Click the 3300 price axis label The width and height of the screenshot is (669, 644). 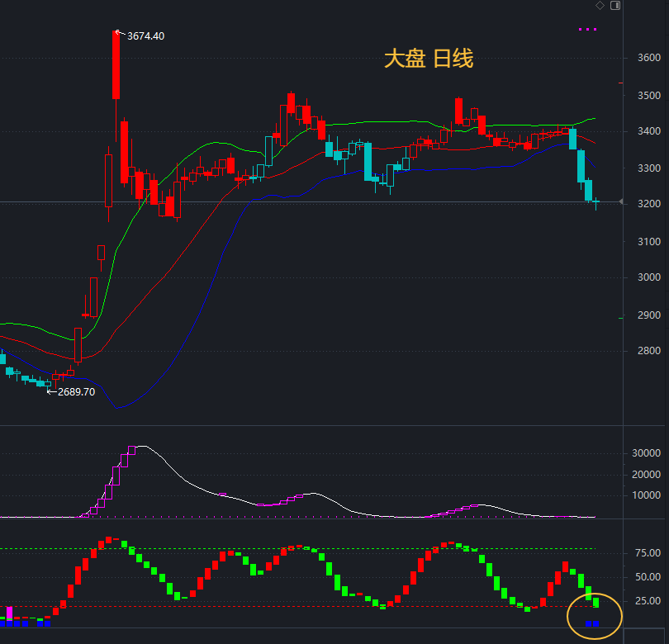click(x=649, y=168)
